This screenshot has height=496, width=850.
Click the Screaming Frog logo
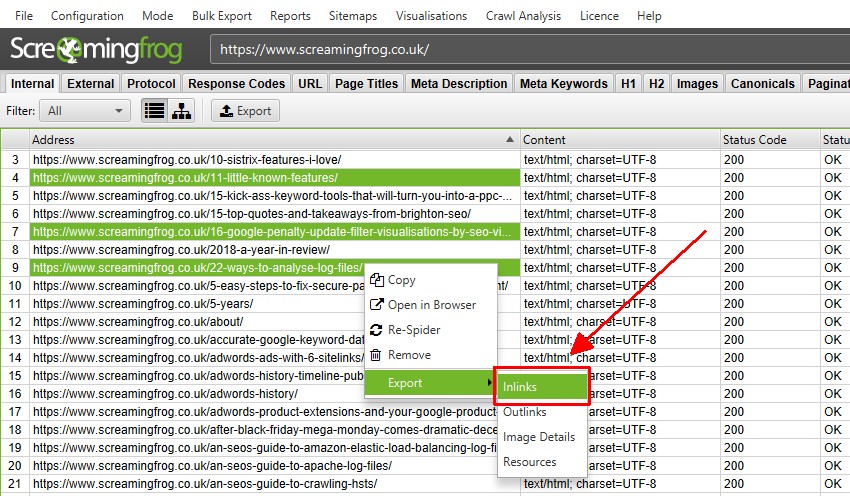point(96,49)
